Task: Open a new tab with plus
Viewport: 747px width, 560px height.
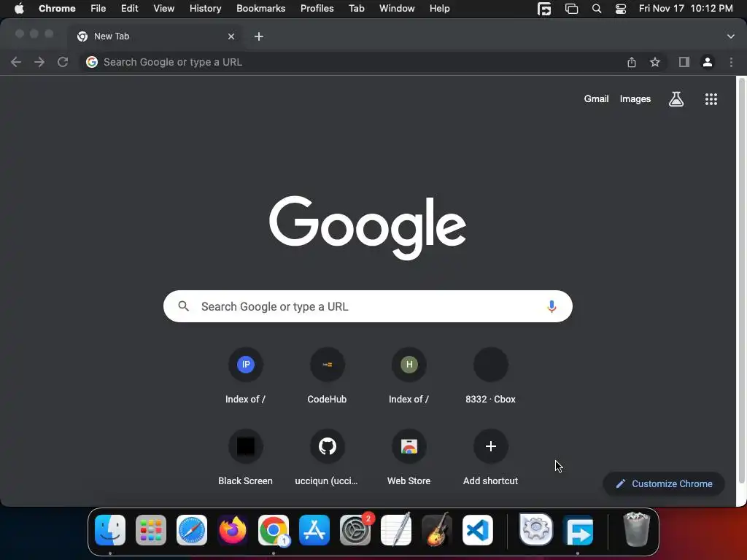Action: pos(259,36)
